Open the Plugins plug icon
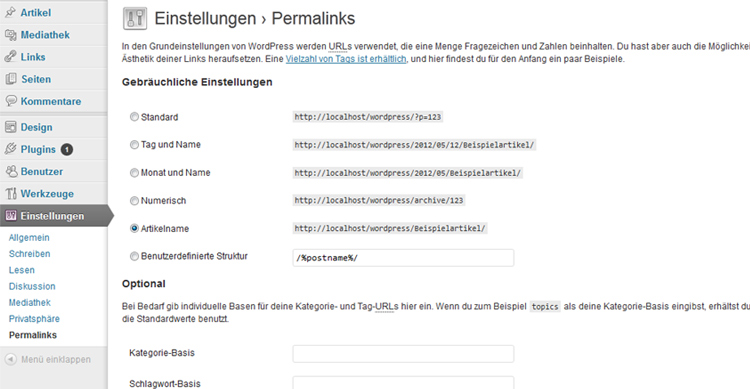This screenshot has width=750, height=389. 10,149
